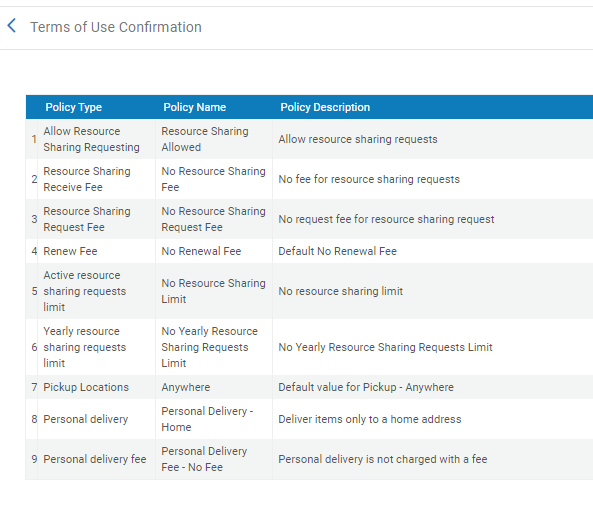Click the back arrow icon
The image size is (593, 528).
pyautogui.click(x=12, y=26)
